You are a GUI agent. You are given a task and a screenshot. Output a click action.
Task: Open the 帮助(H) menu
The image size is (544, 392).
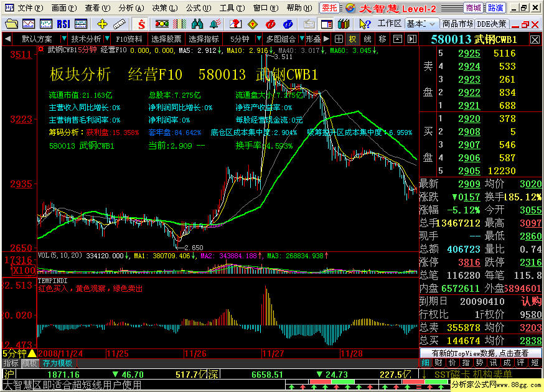tap(299, 7)
